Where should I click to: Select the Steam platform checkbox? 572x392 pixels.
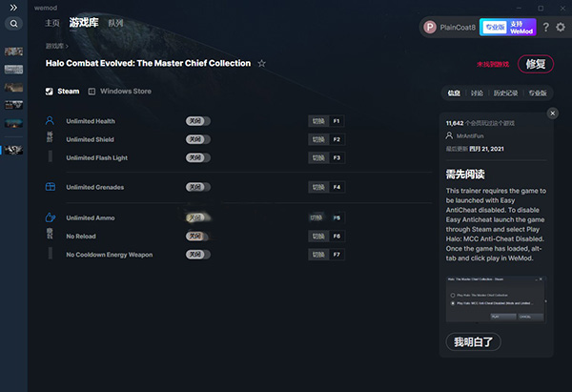(50, 92)
